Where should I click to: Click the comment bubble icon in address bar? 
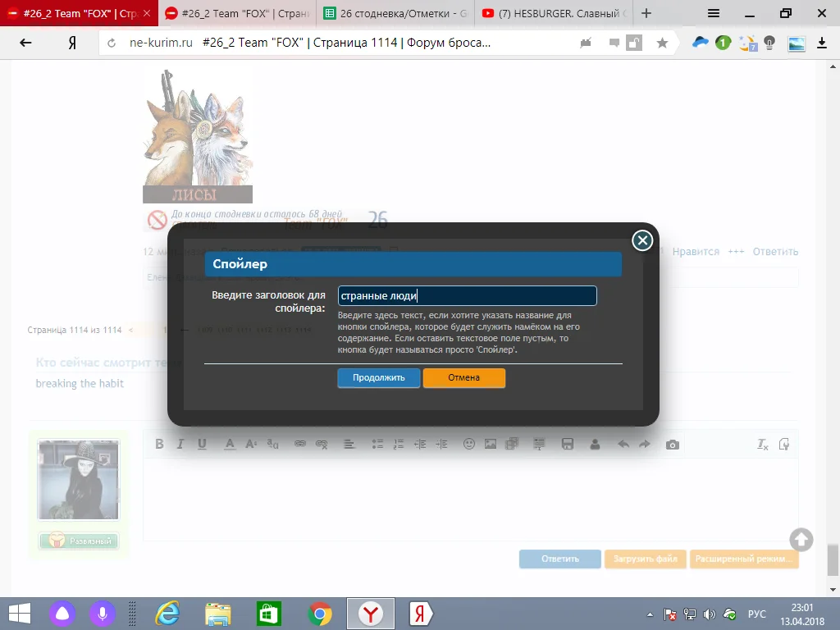click(614, 43)
